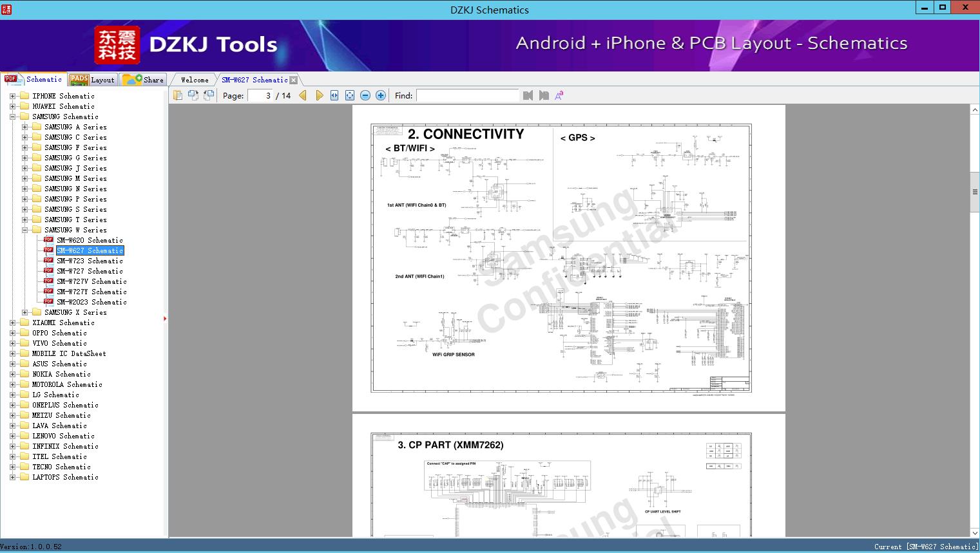Click the PDF icon beside SM-W723 Schematic
Viewport: 980px width, 553px height.
pos(48,261)
